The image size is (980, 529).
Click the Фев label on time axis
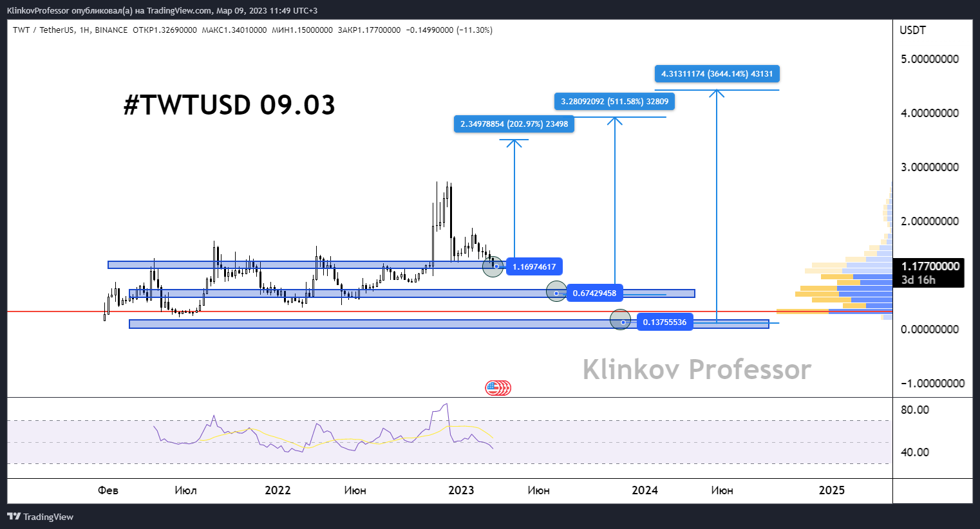pyautogui.click(x=108, y=490)
